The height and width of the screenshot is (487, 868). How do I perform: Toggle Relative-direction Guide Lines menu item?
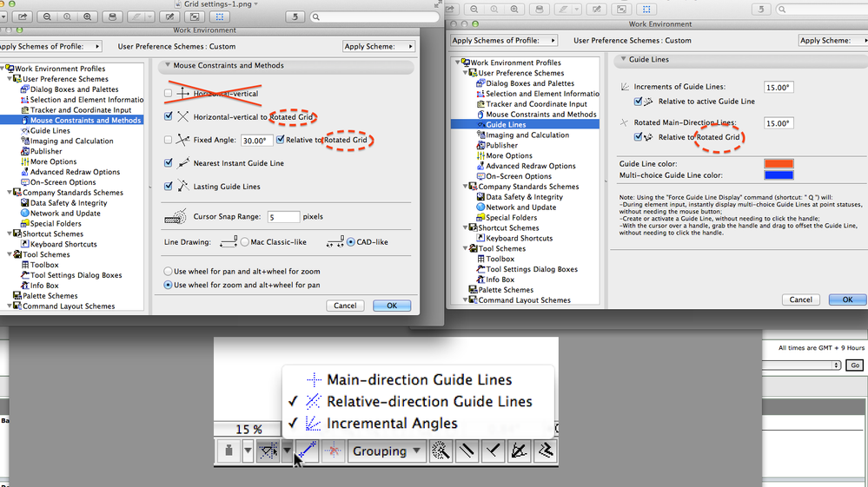[x=418, y=401]
